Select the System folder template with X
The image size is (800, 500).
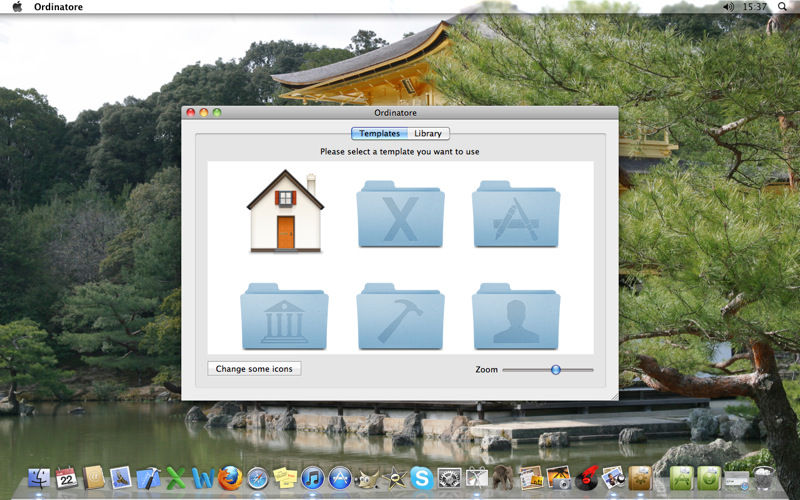click(x=401, y=214)
